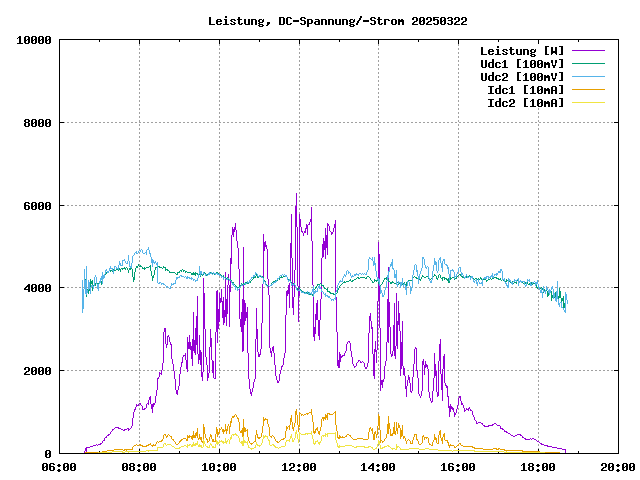Select the 'Idc1 [10mA]' legend label
Image resolution: width=640 pixels, height=480 pixels.
(x=525, y=90)
